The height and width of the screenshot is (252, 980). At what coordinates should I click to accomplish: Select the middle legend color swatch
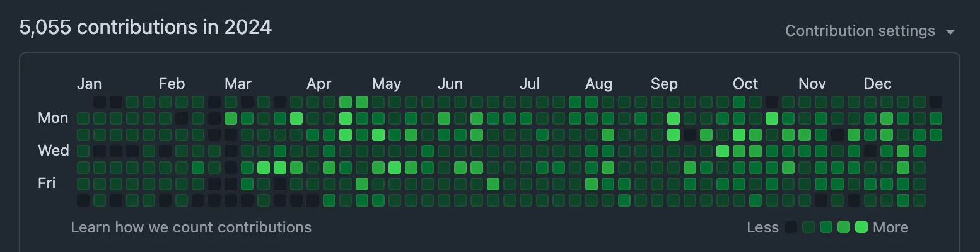click(826, 227)
